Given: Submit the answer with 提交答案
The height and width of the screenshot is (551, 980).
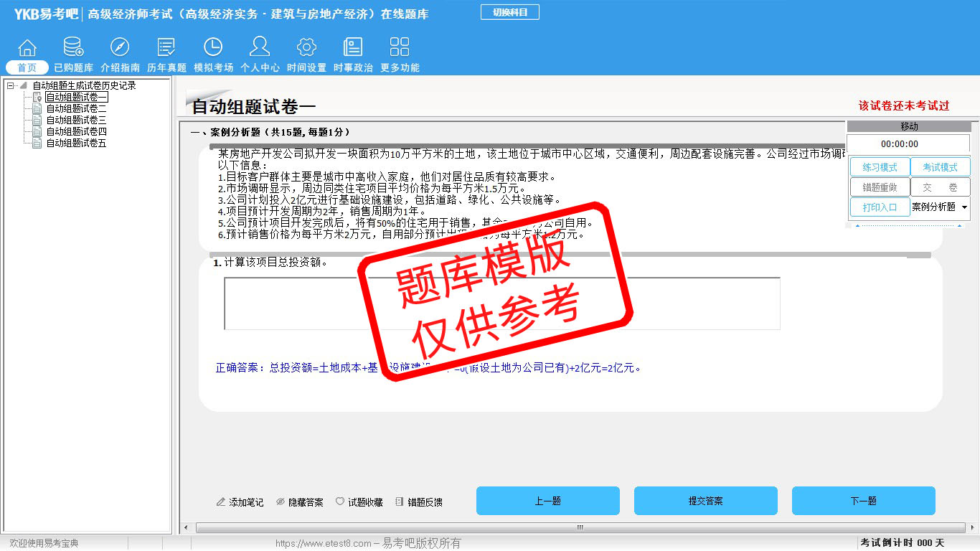Looking at the screenshot, I should (705, 501).
